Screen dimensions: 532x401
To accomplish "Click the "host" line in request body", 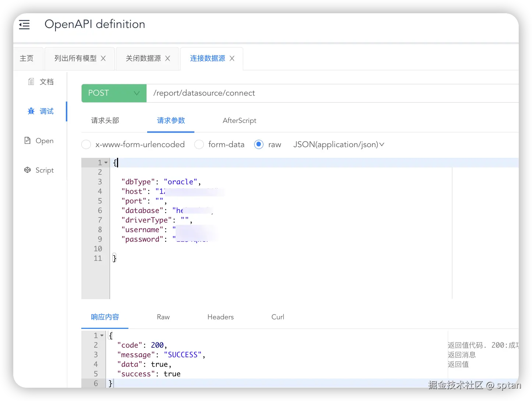I will (173, 191).
